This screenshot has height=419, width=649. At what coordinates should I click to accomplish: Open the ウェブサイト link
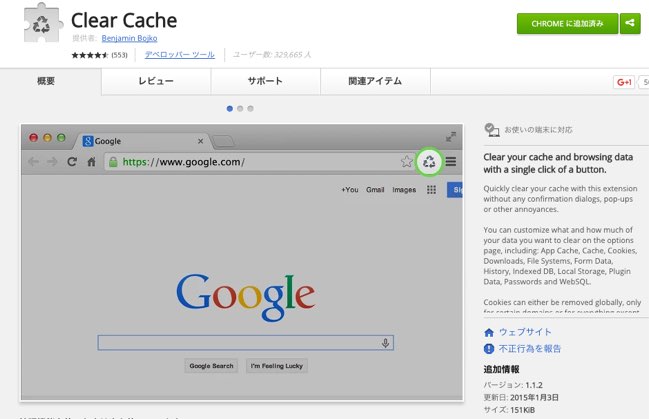pos(525,332)
